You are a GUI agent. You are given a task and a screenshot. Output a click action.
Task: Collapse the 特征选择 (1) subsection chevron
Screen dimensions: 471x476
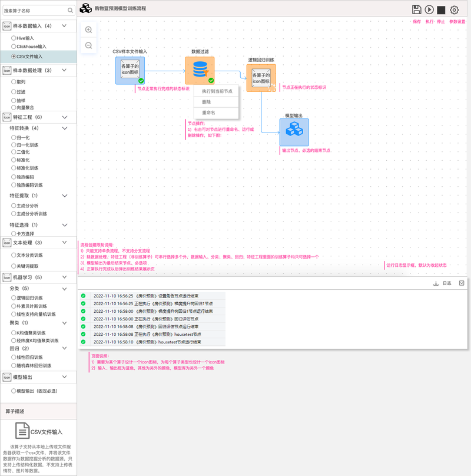(65, 225)
